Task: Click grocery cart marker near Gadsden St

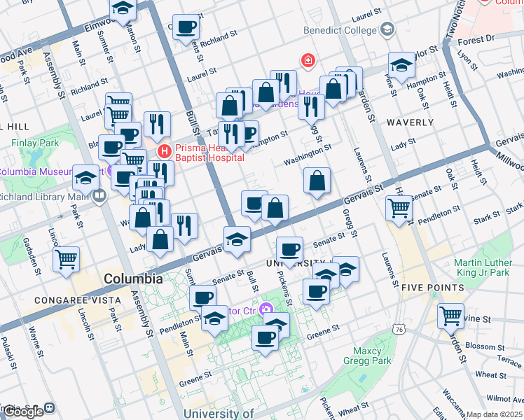Action: [x=67, y=260]
